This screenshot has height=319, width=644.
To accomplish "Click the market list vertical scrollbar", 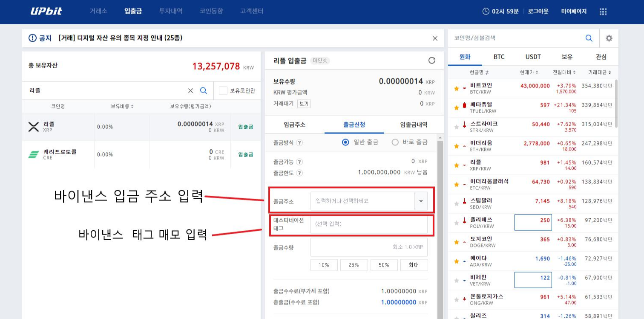I will [x=616, y=104].
